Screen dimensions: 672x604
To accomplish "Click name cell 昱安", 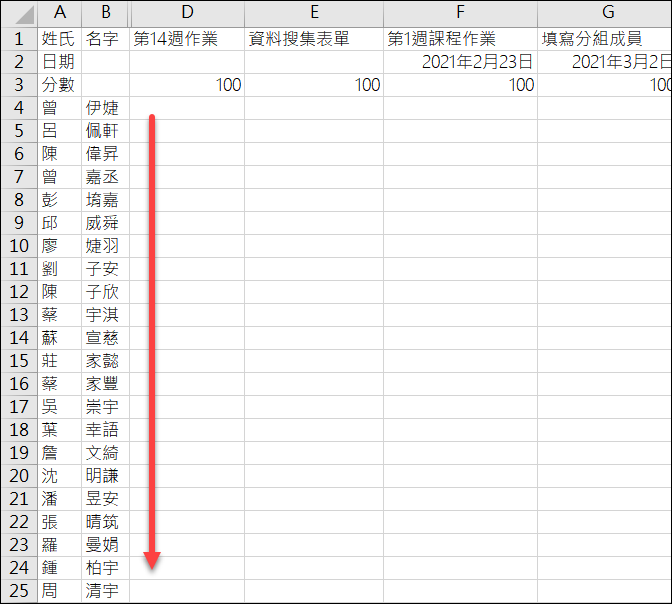I will coord(105,499).
